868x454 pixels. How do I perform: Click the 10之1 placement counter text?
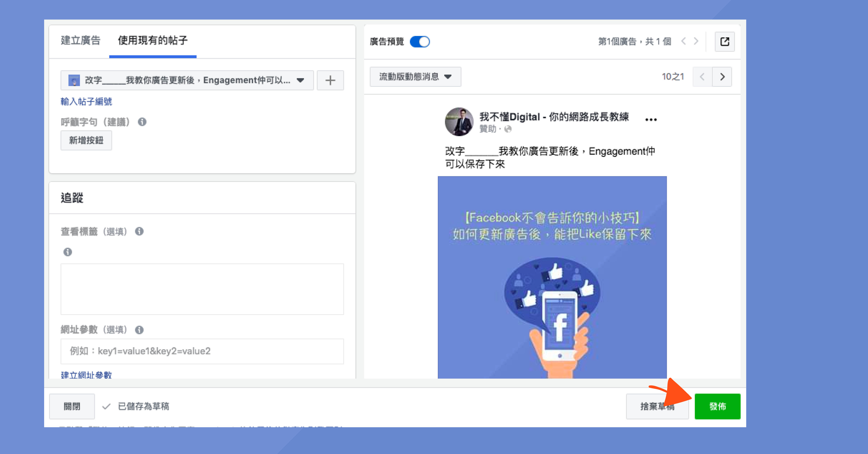(673, 77)
